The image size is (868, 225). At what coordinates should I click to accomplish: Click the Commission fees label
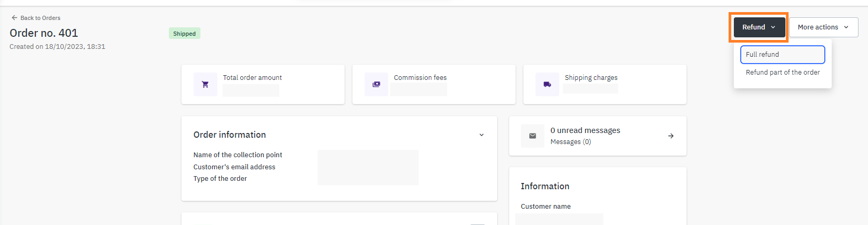point(420,78)
